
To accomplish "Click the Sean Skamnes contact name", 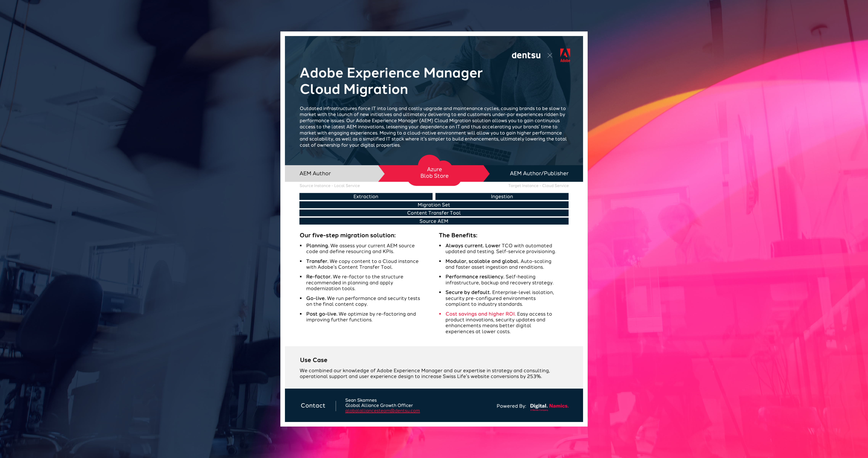I will tap(360, 400).
